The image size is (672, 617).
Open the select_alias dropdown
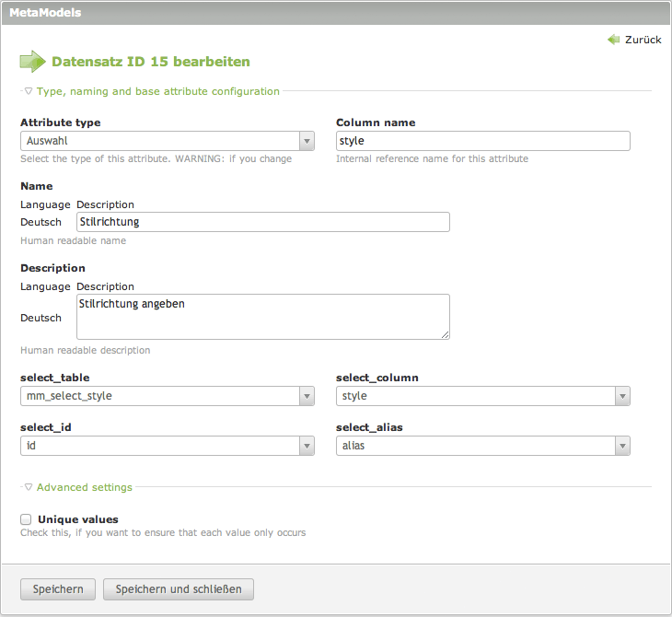click(483, 446)
